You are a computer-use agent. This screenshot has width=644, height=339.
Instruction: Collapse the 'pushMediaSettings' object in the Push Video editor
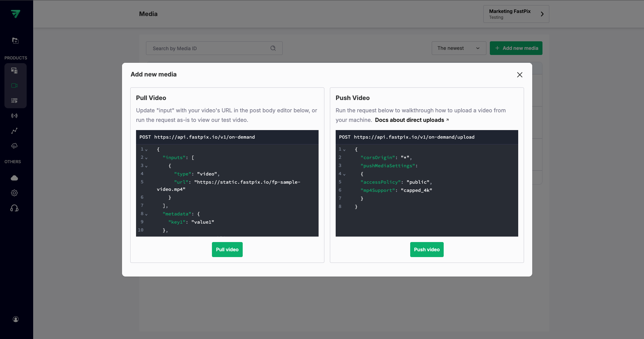344,174
